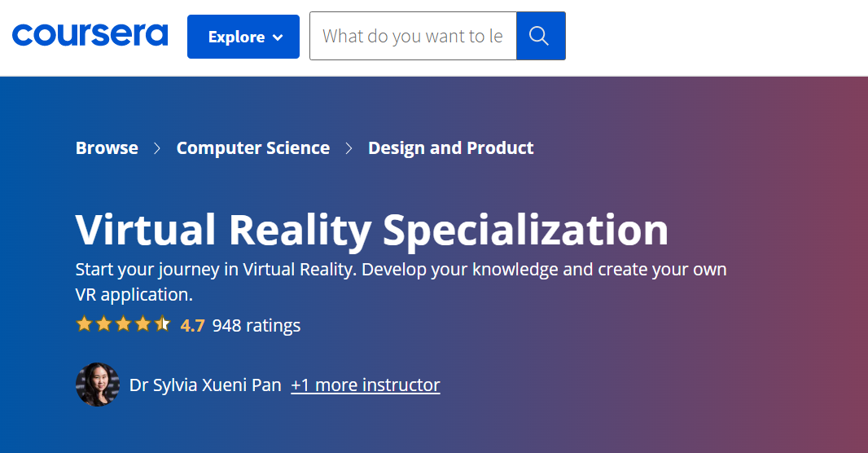The width and height of the screenshot is (868, 453).
Task: Click the first rating star
Action: pos(84,324)
